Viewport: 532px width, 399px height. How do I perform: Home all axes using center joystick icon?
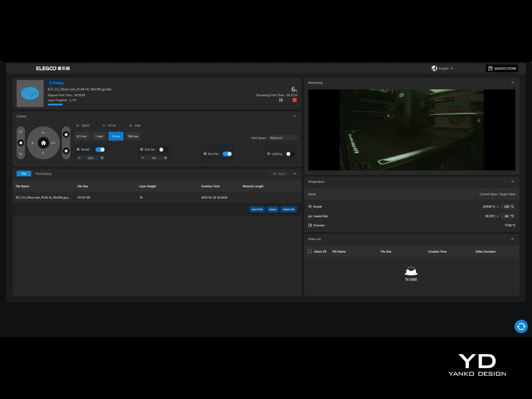point(43,143)
